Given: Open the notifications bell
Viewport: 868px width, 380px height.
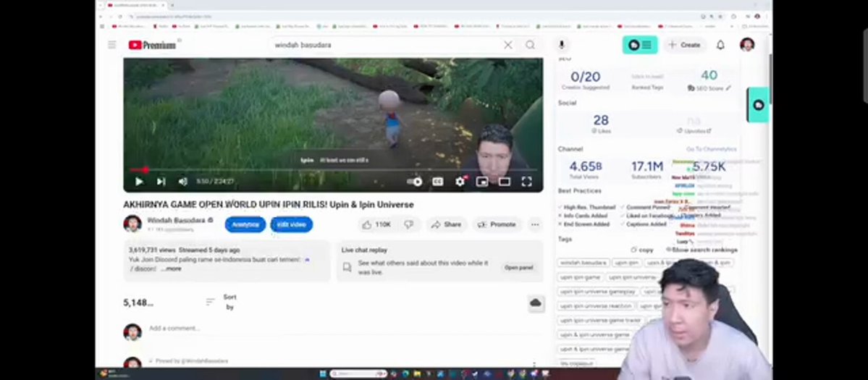Looking at the screenshot, I should [x=720, y=45].
